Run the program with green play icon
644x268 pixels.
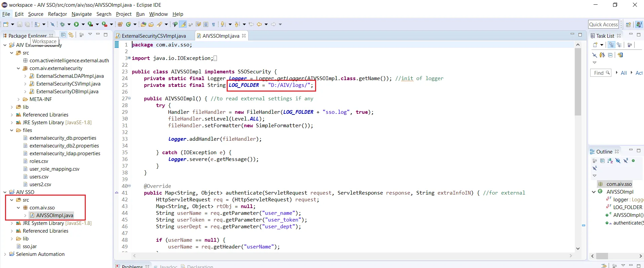[76, 24]
